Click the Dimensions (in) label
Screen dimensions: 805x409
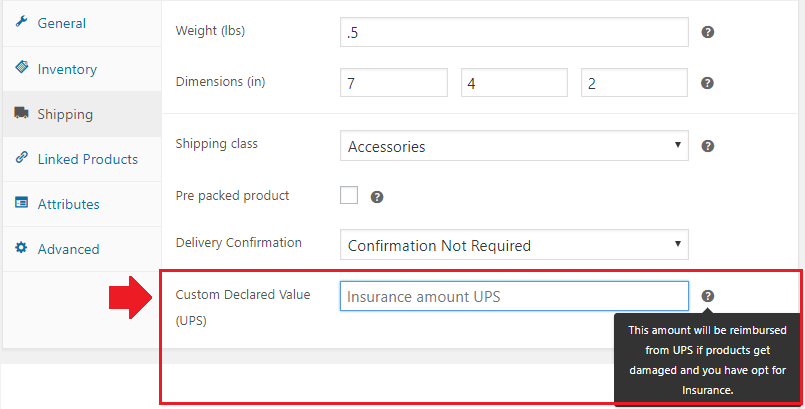(x=220, y=82)
